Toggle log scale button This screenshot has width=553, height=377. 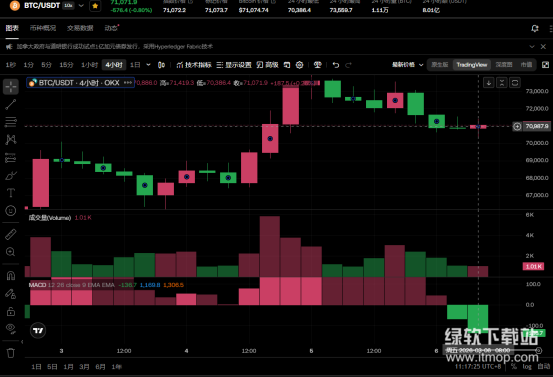(527, 366)
